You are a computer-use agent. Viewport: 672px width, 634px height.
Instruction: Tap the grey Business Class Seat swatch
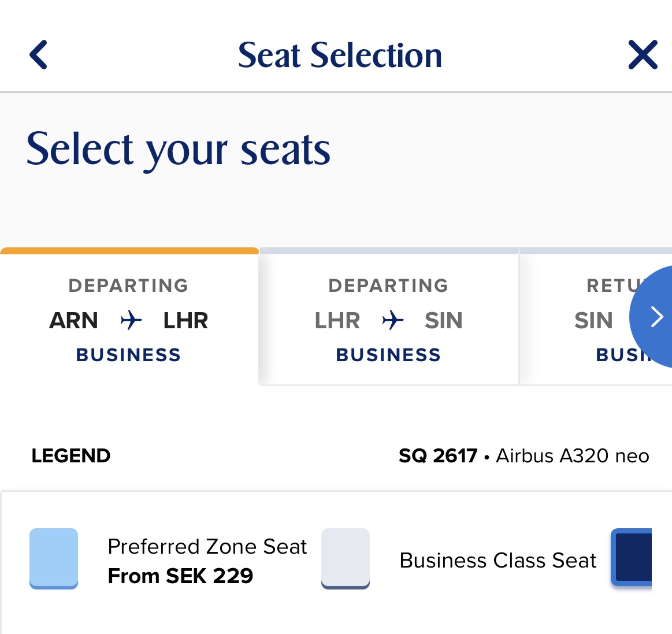click(346, 558)
